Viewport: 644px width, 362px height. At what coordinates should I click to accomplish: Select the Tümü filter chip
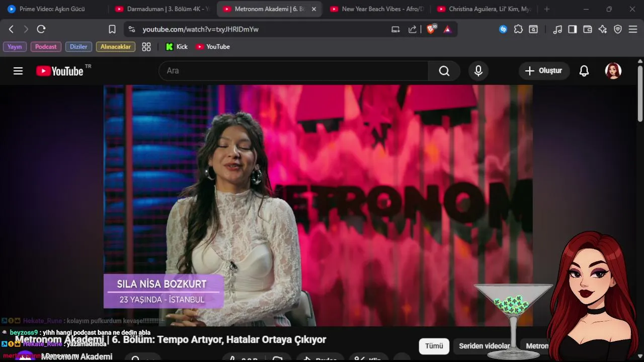point(434,346)
